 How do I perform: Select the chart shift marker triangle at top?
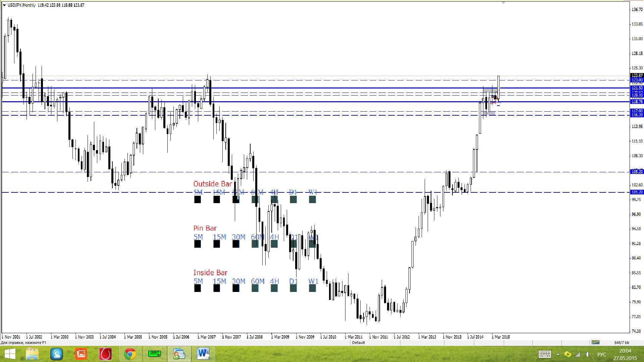click(503, 3)
